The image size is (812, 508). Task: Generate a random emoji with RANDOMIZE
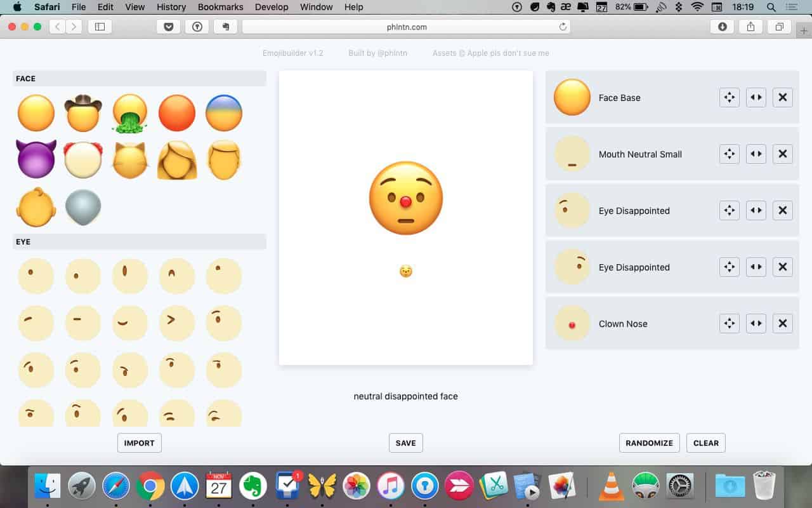[650, 443]
